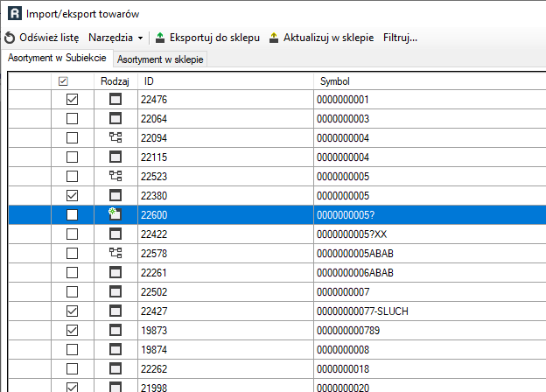The width and height of the screenshot is (546, 392).
Task: Sort by the ID column header
Action: (226, 81)
